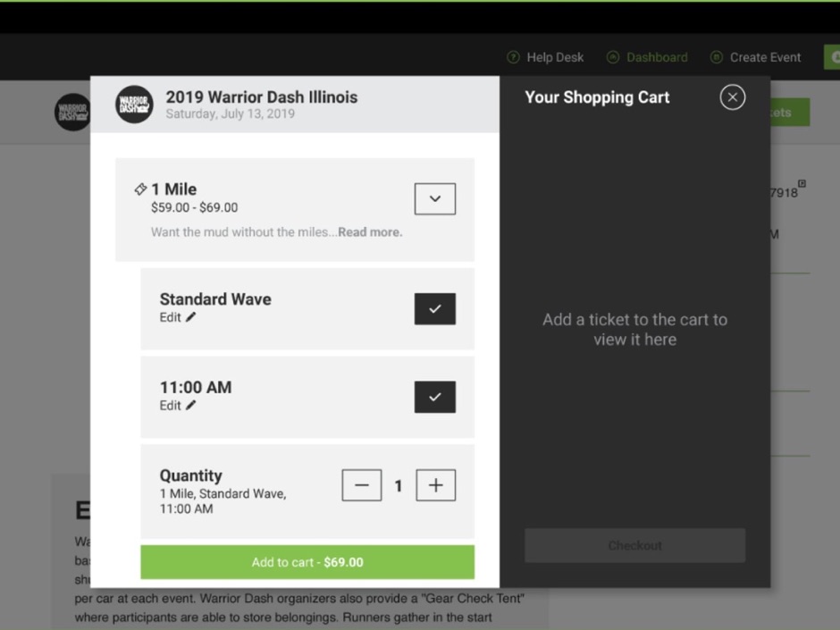
Task: Expand the 1 Mile ticket dropdown chevron
Action: tap(435, 198)
